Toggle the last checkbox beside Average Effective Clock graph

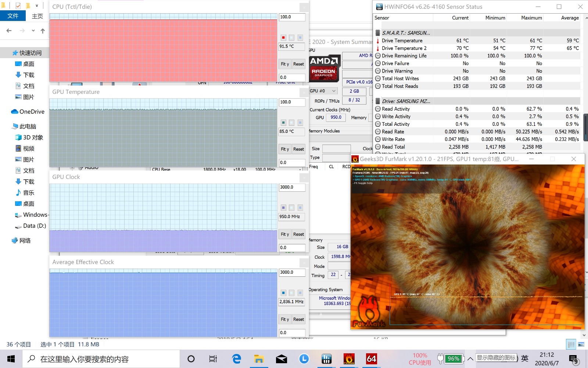point(300,293)
